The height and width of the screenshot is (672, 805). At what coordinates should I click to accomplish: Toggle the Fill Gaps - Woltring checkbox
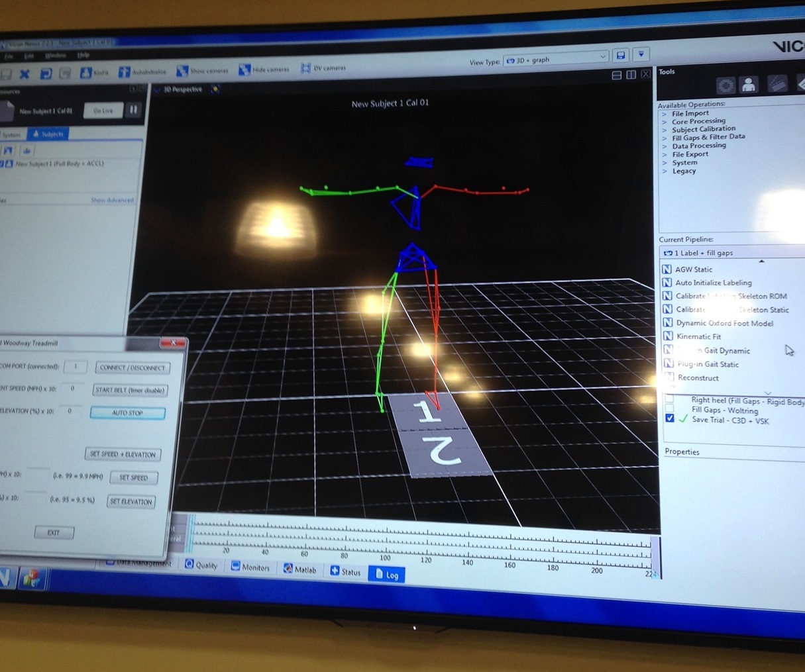tap(669, 408)
